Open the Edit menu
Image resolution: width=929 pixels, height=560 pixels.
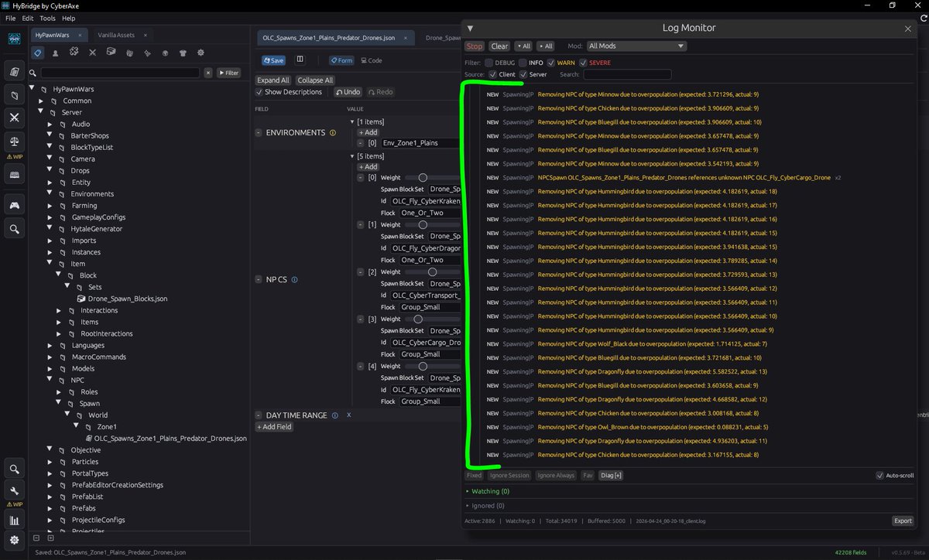(28, 18)
